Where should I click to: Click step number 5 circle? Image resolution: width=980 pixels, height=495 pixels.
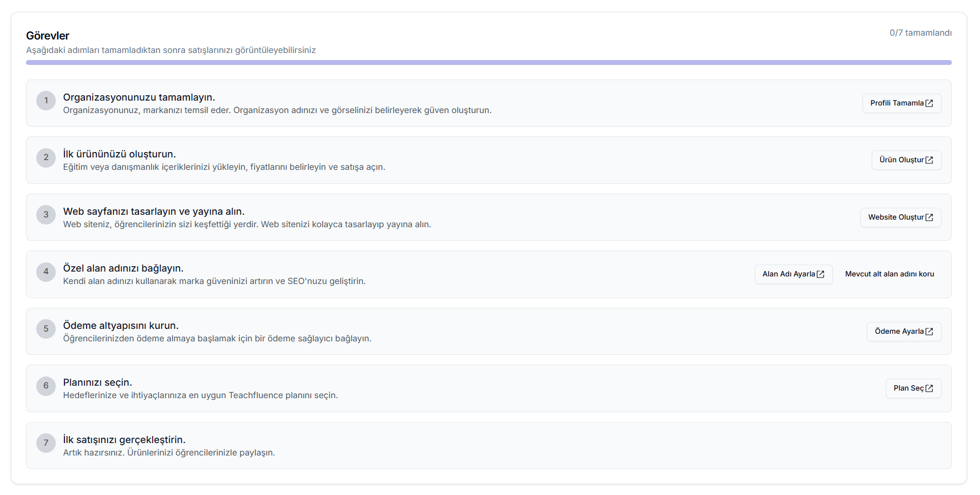tap(46, 329)
